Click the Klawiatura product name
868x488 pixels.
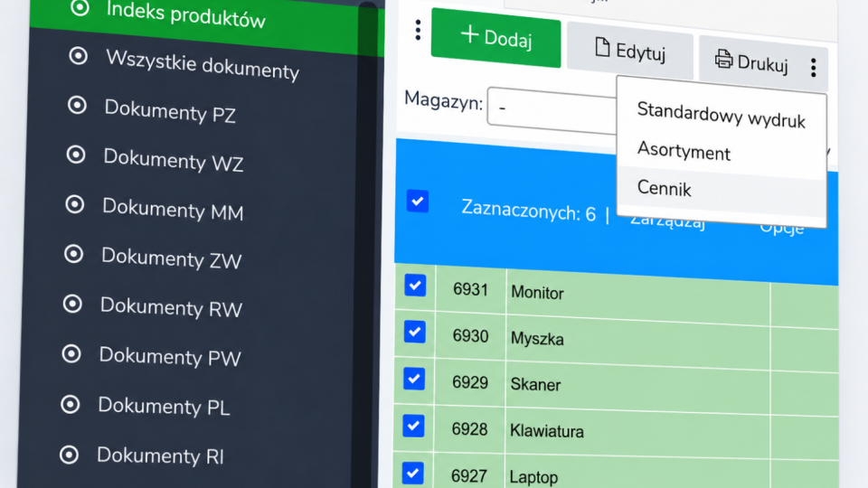(546, 430)
